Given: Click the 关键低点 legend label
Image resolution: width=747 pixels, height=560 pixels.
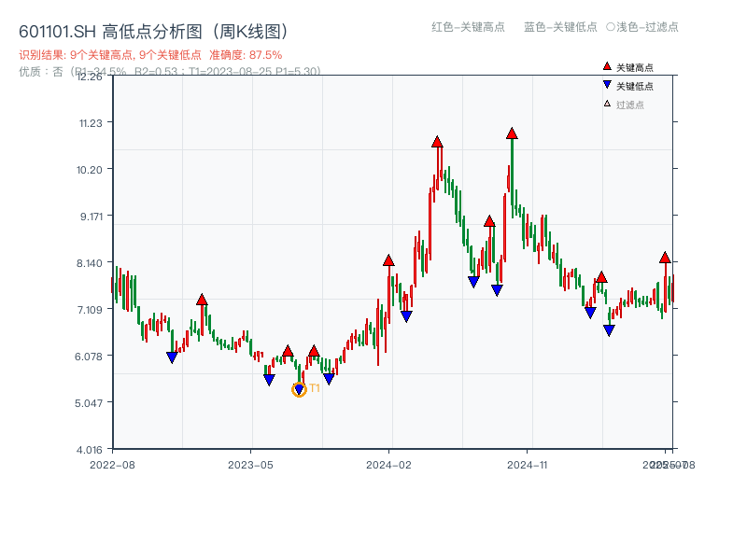Looking at the screenshot, I should point(635,86).
